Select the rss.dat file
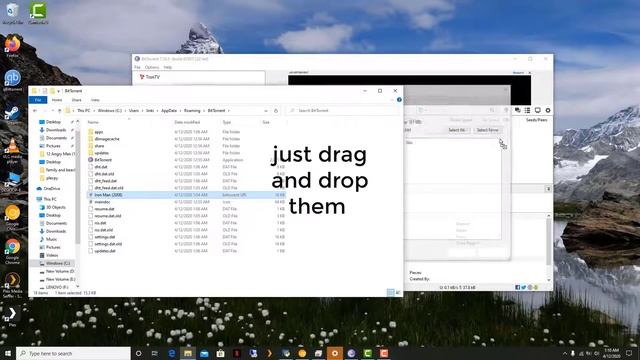This screenshot has height=360, width=640. point(100,223)
